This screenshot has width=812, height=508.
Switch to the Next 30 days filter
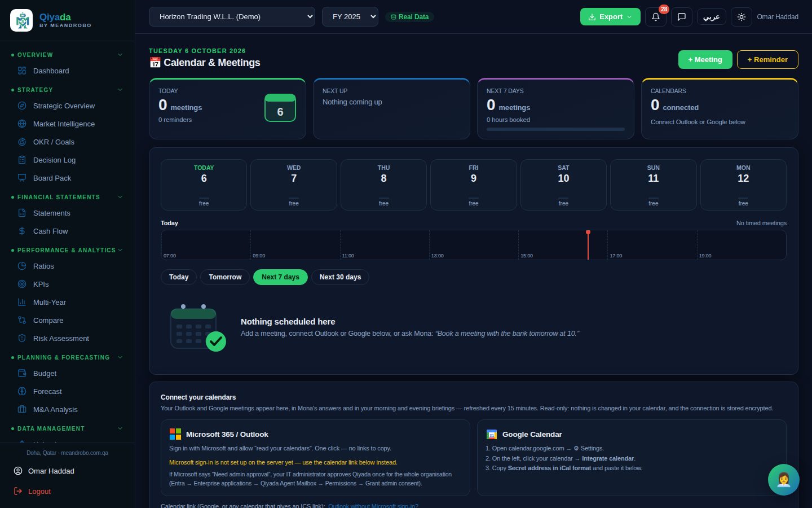pos(340,277)
